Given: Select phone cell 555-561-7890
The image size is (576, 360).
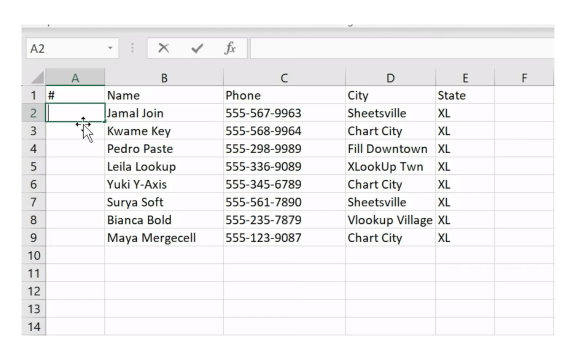Looking at the screenshot, I should coord(284,202).
